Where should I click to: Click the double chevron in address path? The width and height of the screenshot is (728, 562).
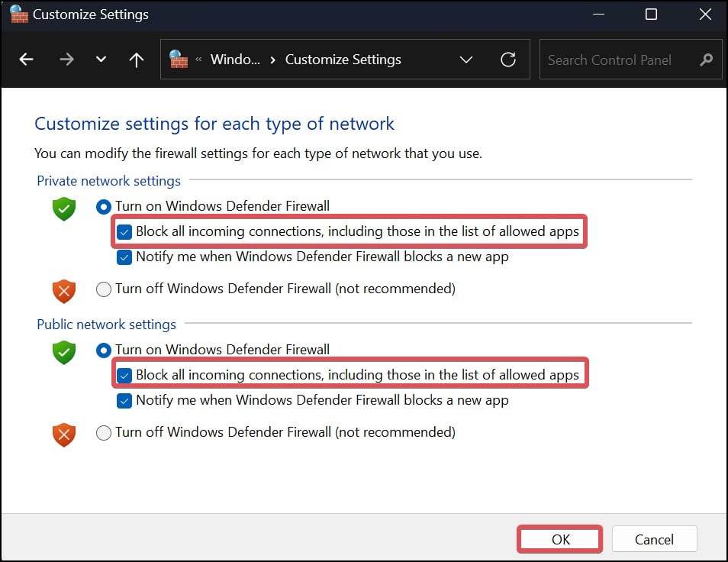(198, 60)
